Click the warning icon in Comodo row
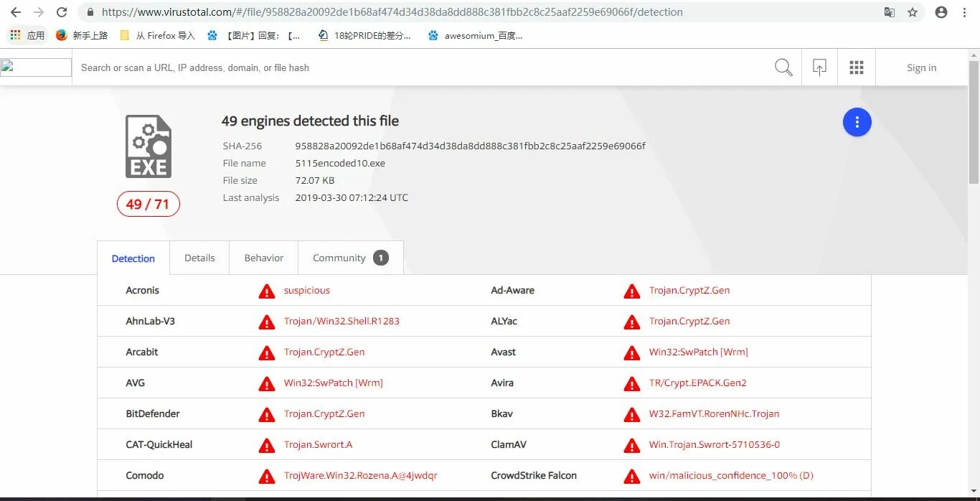The width and height of the screenshot is (980, 501). click(x=267, y=476)
